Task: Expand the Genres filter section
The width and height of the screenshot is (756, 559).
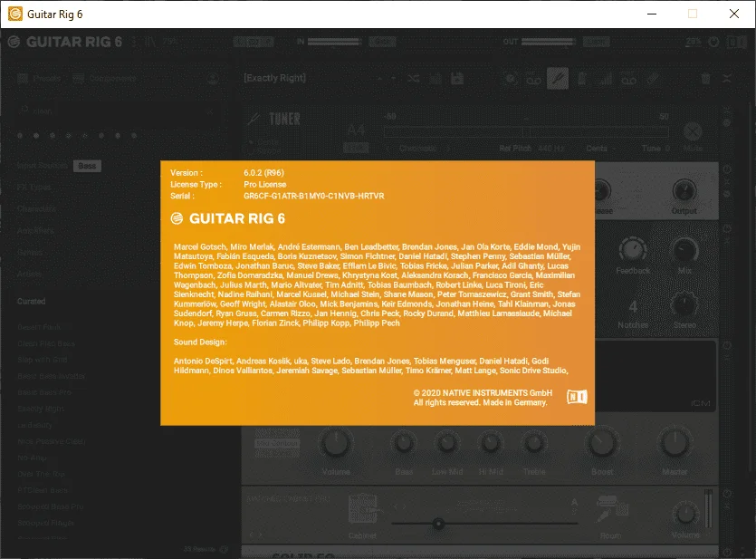Action: point(29,252)
